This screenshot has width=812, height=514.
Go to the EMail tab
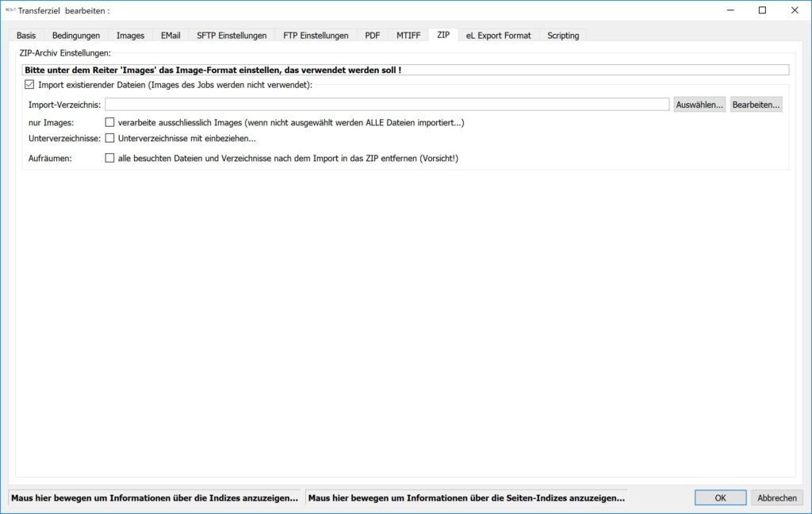coord(170,35)
